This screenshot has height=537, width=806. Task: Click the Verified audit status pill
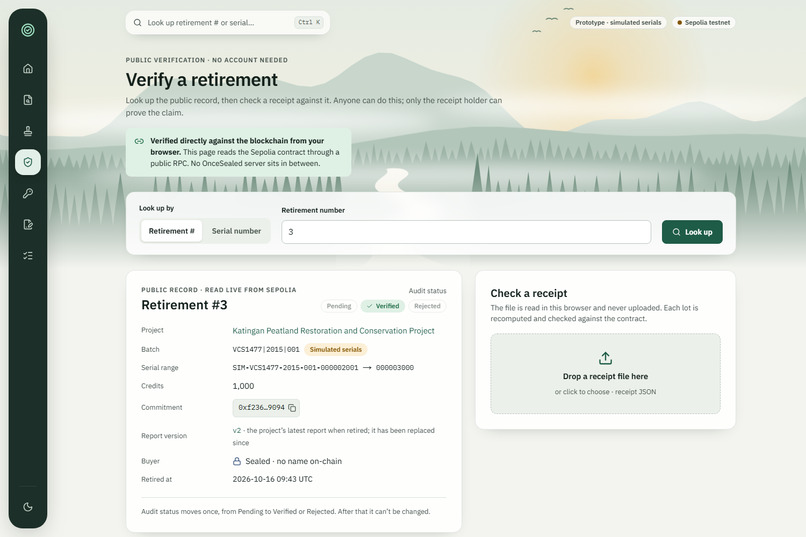click(383, 306)
